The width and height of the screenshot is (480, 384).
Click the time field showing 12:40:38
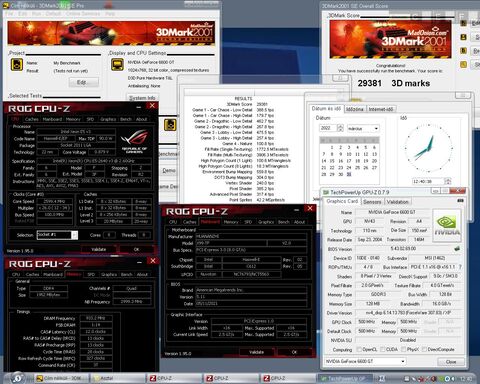(x=428, y=181)
